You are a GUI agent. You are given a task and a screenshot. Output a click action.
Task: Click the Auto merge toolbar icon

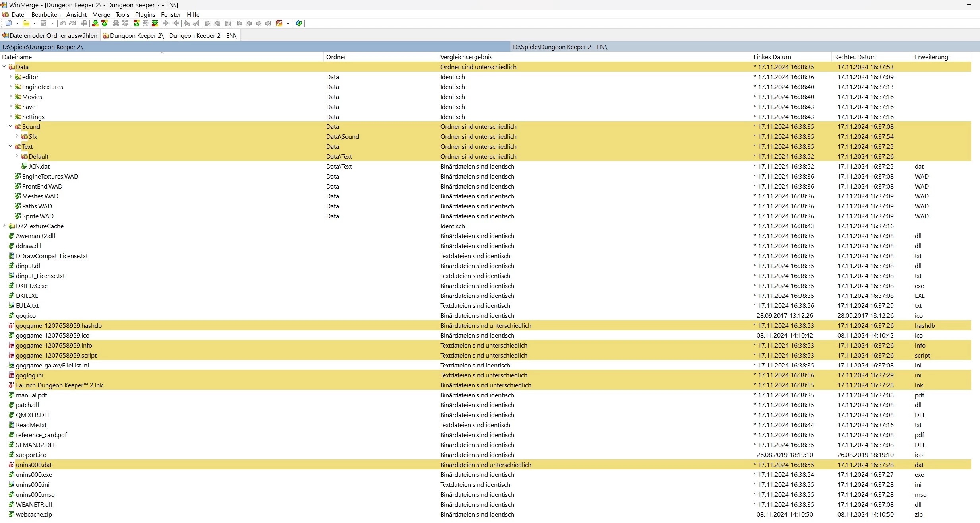228,23
